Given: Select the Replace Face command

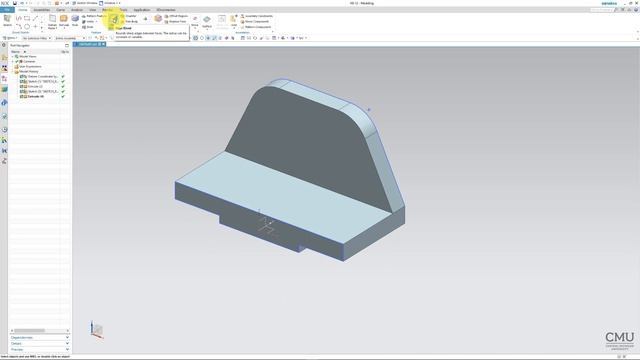Looking at the screenshot, I should pyautogui.click(x=175, y=21).
